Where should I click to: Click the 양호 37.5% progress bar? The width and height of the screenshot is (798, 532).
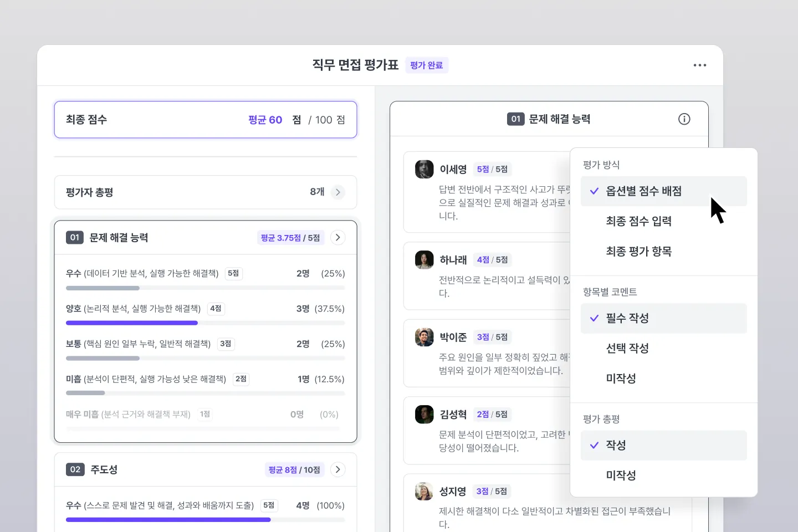(x=206, y=323)
